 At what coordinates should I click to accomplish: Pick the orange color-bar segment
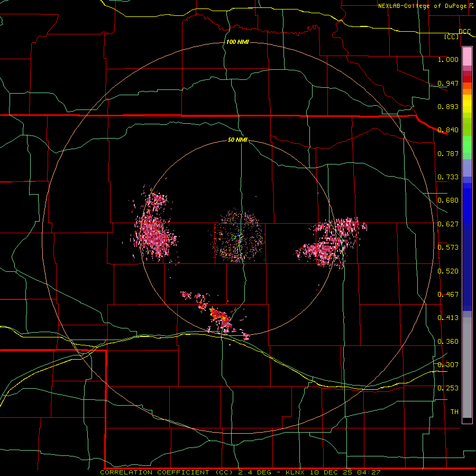(467, 91)
